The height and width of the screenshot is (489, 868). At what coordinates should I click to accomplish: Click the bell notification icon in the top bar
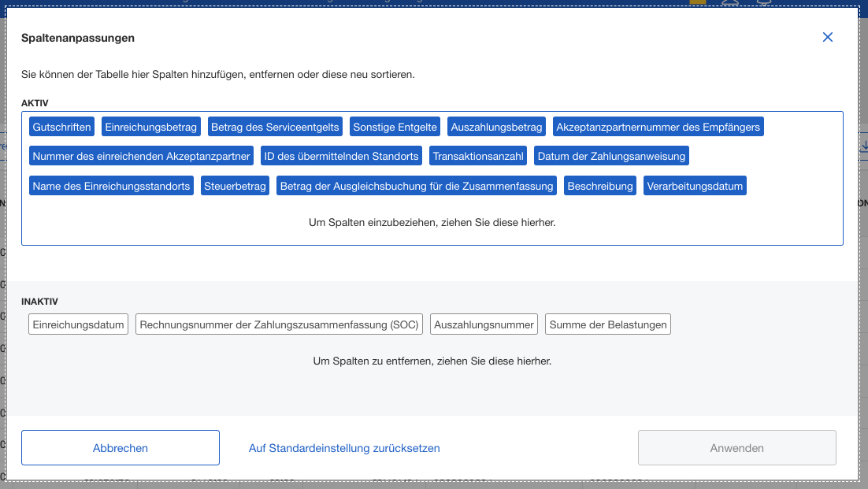[x=764, y=2]
